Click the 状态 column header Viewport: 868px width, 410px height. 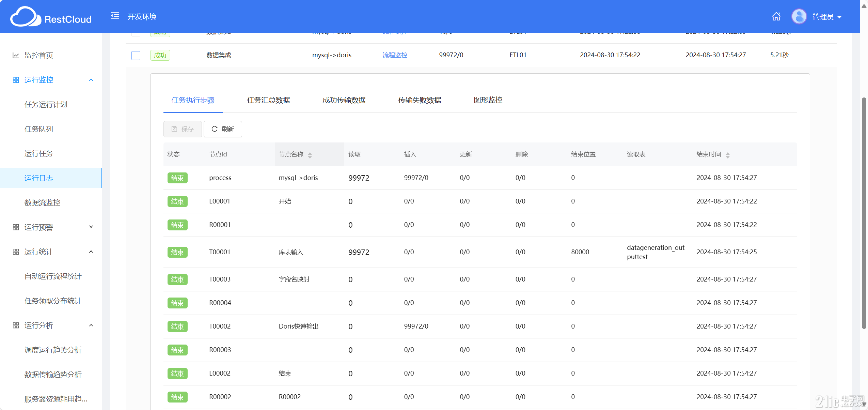point(173,154)
